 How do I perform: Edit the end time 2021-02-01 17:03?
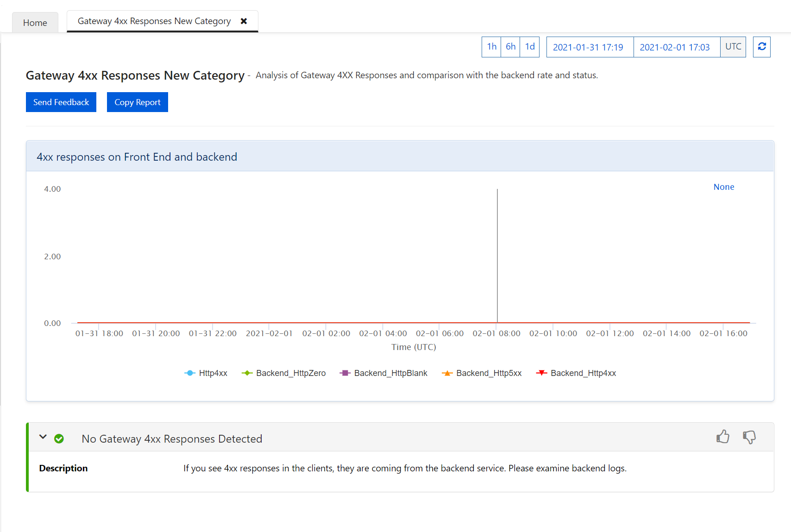pyautogui.click(x=677, y=47)
